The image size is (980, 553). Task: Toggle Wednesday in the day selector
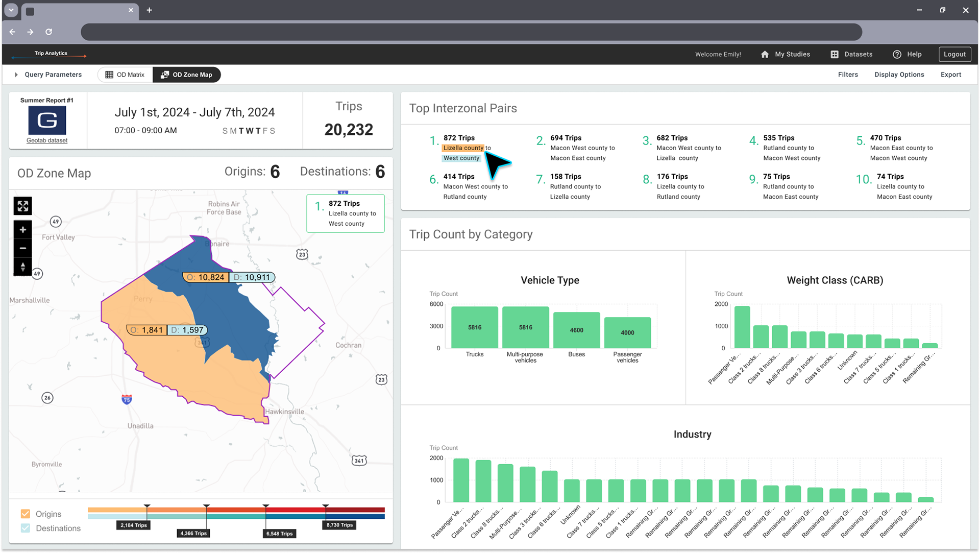250,131
